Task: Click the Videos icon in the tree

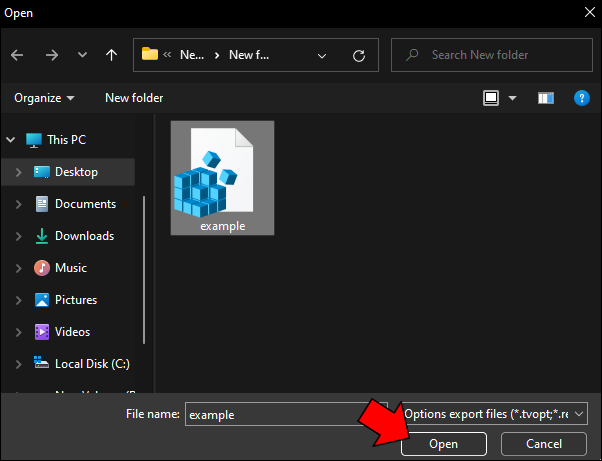Action: [41, 332]
